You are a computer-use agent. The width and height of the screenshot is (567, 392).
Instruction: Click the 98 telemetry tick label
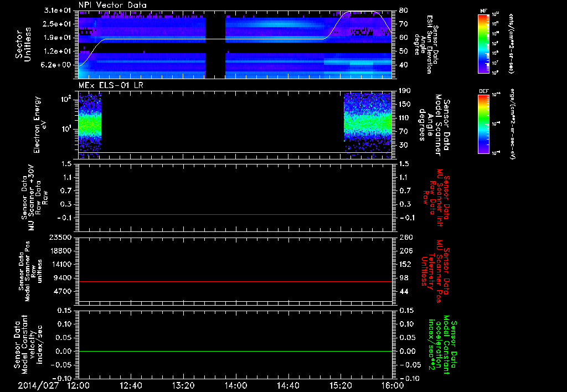404,278
